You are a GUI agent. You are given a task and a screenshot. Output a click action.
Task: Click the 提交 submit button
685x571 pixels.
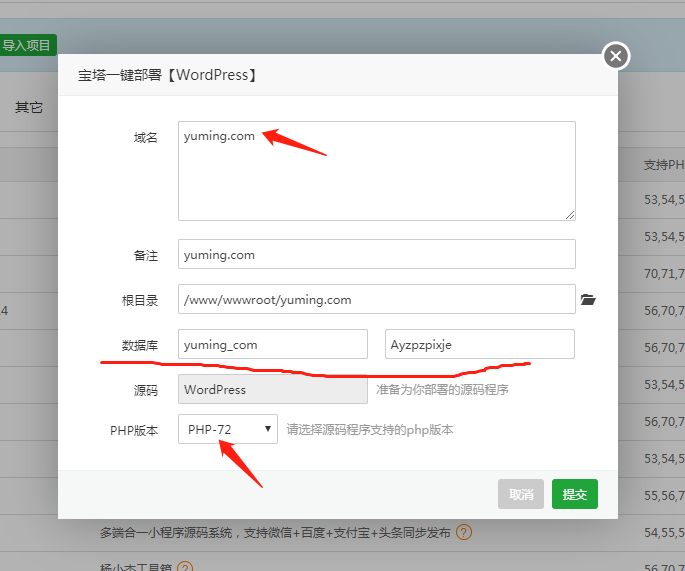pyautogui.click(x=574, y=494)
